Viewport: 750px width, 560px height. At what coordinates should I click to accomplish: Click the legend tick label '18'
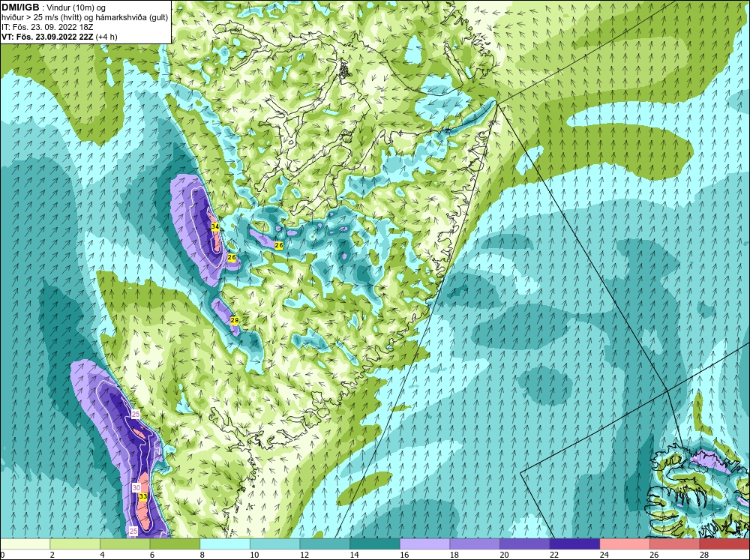454,555
